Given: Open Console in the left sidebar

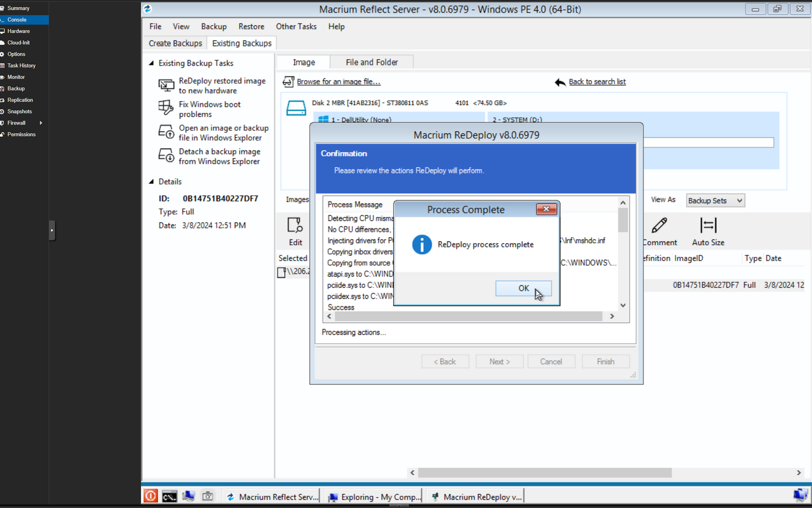Looking at the screenshot, I should tap(24, 20).
